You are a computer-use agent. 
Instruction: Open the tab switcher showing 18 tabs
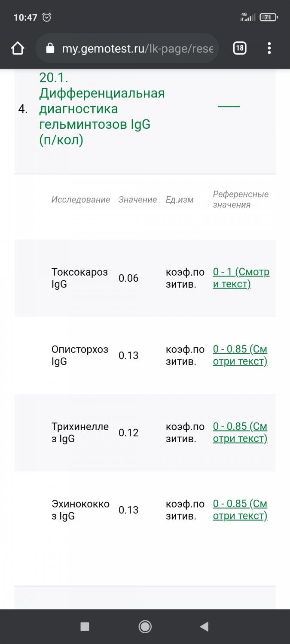[x=240, y=48]
